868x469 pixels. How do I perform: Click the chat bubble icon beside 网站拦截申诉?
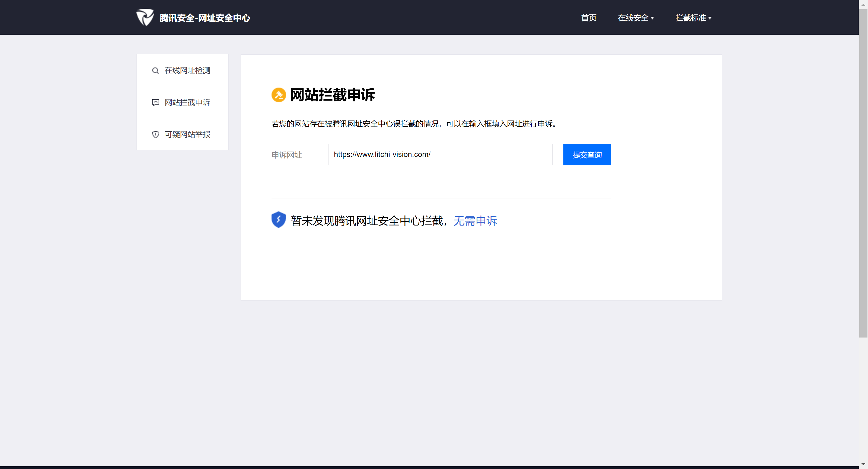pyautogui.click(x=155, y=102)
